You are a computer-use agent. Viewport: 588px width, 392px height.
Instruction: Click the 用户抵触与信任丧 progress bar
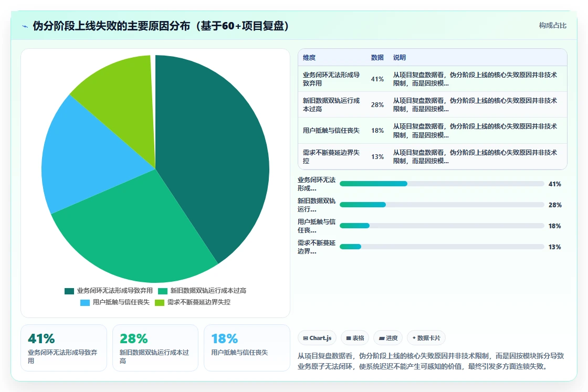pyautogui.click(x=442, y=226)
